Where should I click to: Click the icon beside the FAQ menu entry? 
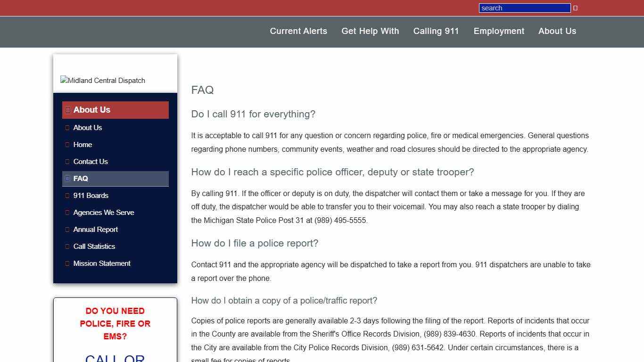(67, 179)
